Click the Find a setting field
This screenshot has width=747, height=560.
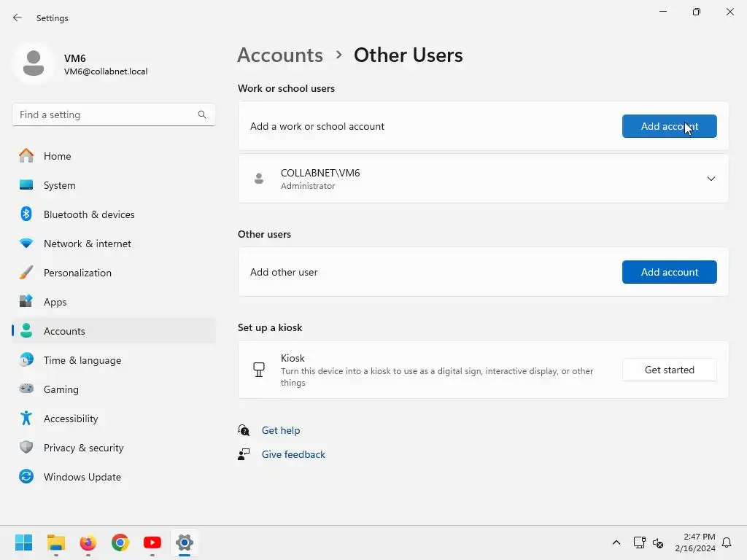click(106, 114)
